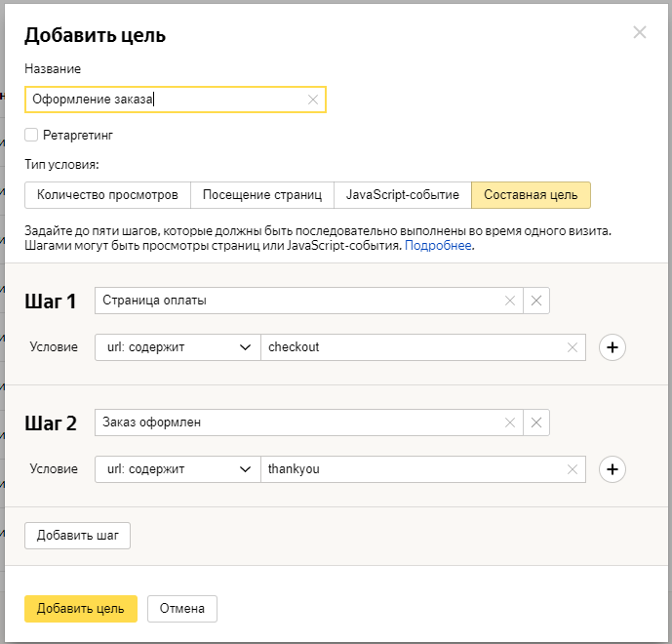This screenshot has width=672, height=644.
Task: Enable the Ретаргетинг checkbox
Action: [31, 135]
